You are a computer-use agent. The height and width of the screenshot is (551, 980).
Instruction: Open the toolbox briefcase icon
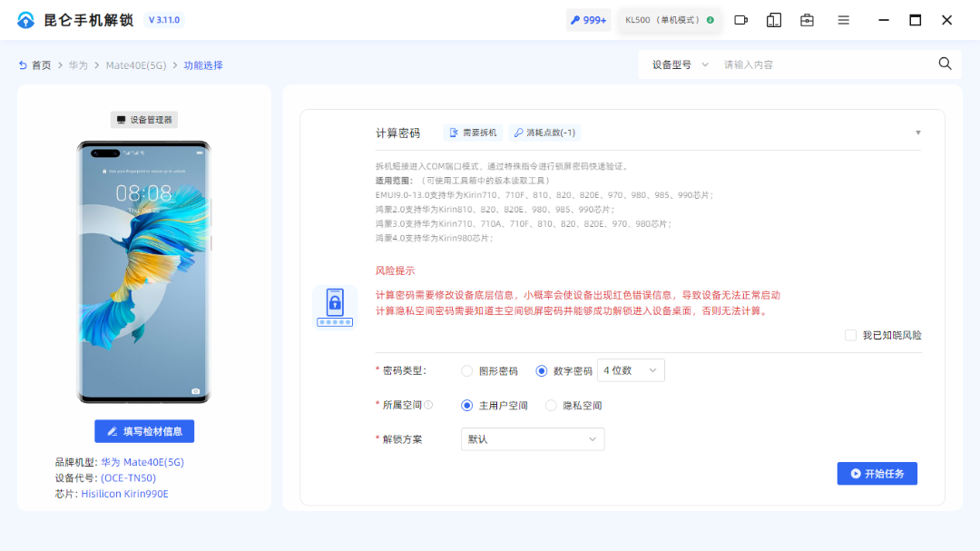807,20
